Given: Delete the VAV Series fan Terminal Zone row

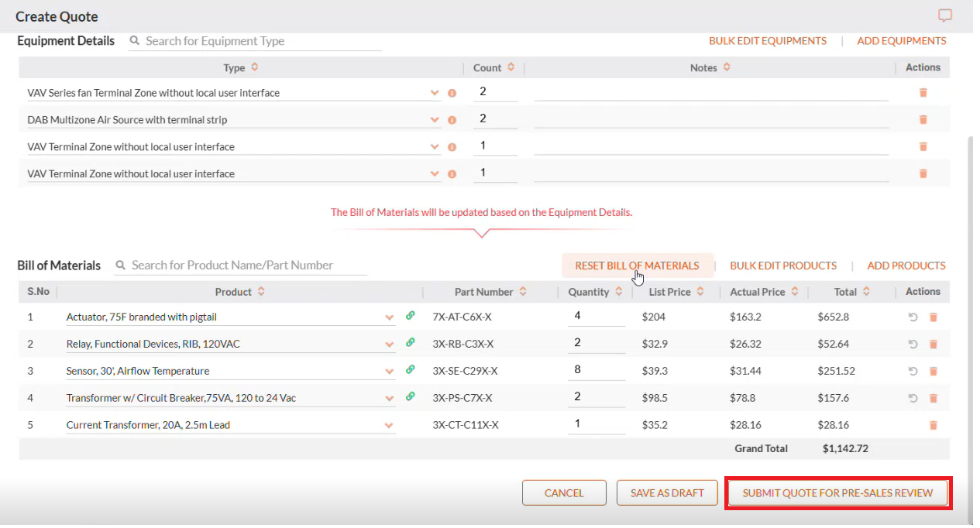Looking at the screenshot, I should click(923, 92).
